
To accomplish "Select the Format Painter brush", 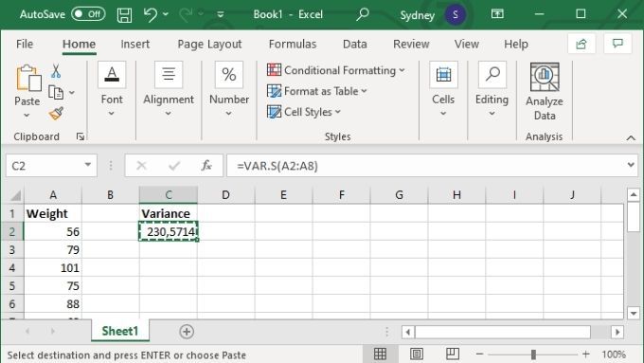I will (56, 114).
